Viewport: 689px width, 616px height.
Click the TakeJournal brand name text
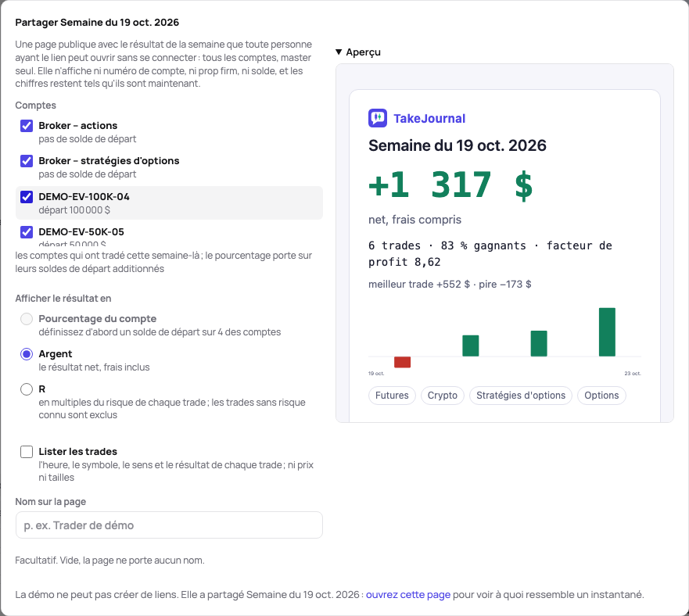(429, 119)
